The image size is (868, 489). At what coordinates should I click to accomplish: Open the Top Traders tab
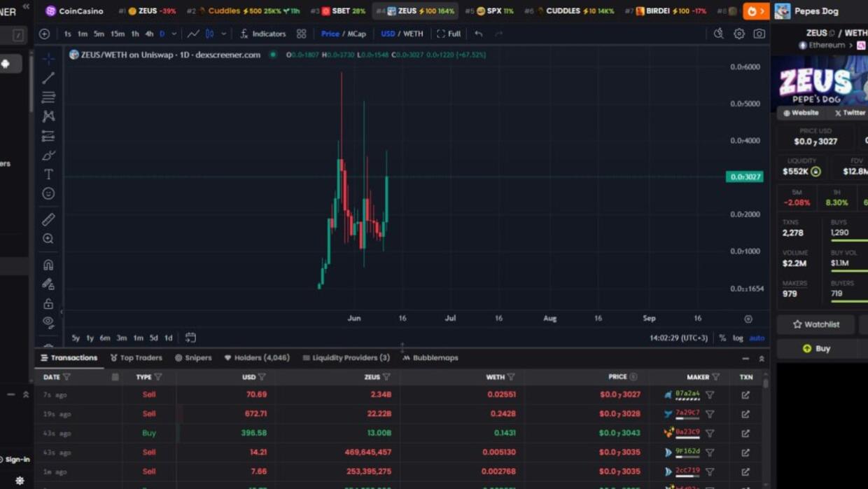pos(136,358)
